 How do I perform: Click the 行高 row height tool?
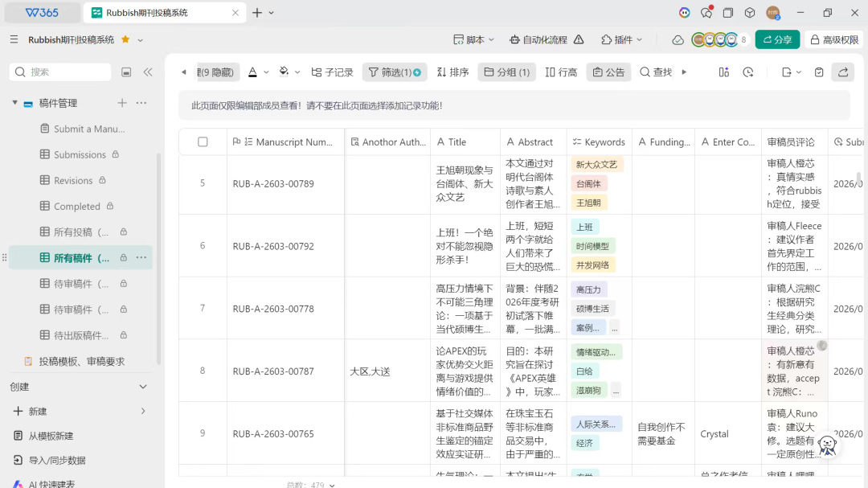[561, 72]
